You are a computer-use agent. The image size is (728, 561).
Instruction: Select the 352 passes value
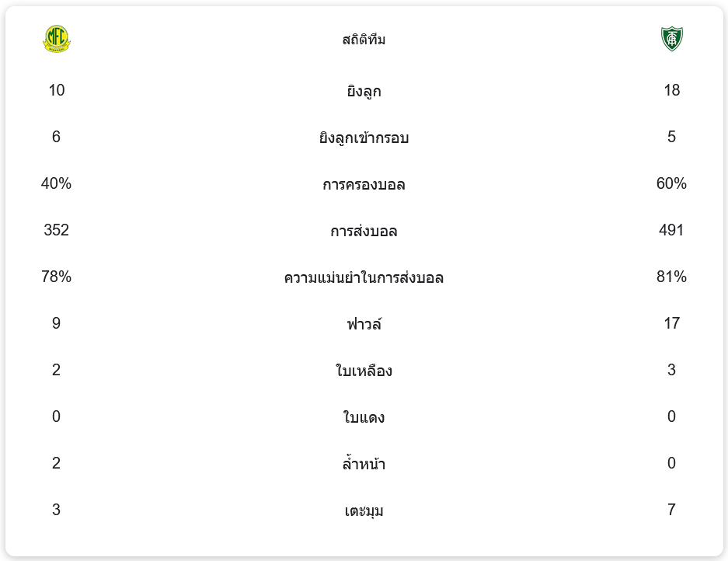coord(56,231)
